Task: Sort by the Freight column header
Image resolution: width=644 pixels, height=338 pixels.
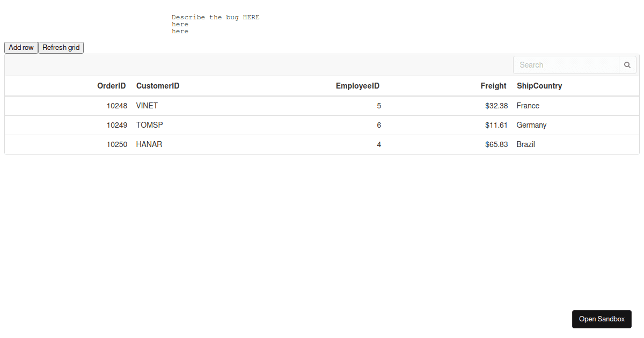Action: tap(493, 86)
